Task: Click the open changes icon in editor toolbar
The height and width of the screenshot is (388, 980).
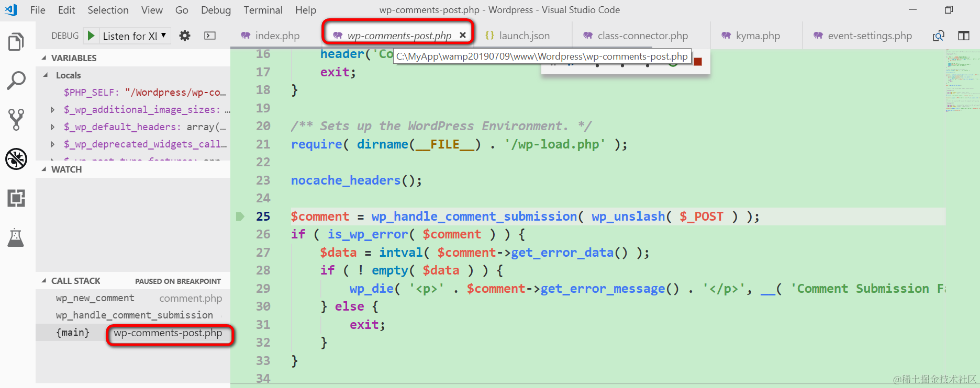Action: 939,36
